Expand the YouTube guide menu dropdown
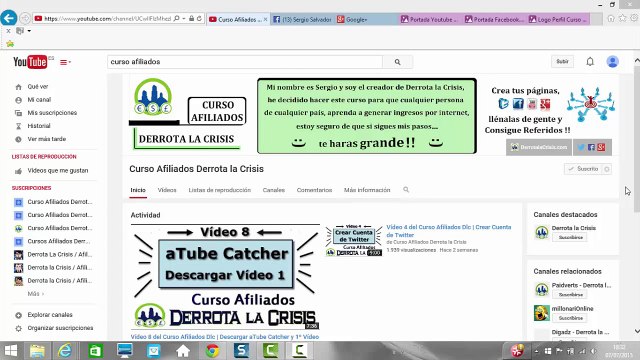 coord(65,62)
